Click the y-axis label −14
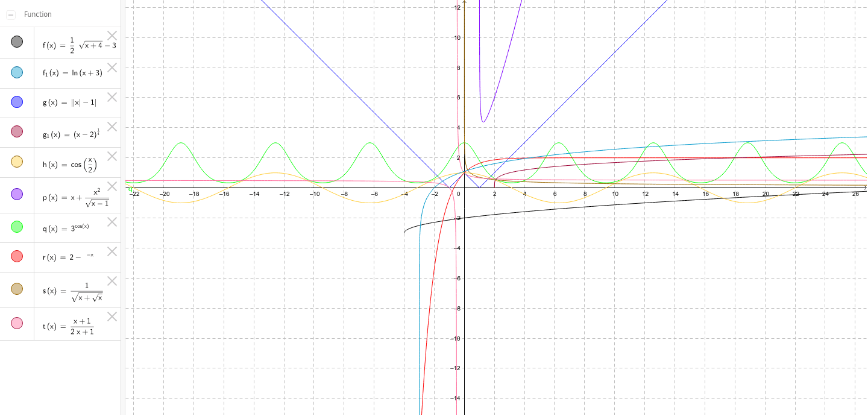Image resolution: width=868 pixels, height=416 pixels. point(456,398)
